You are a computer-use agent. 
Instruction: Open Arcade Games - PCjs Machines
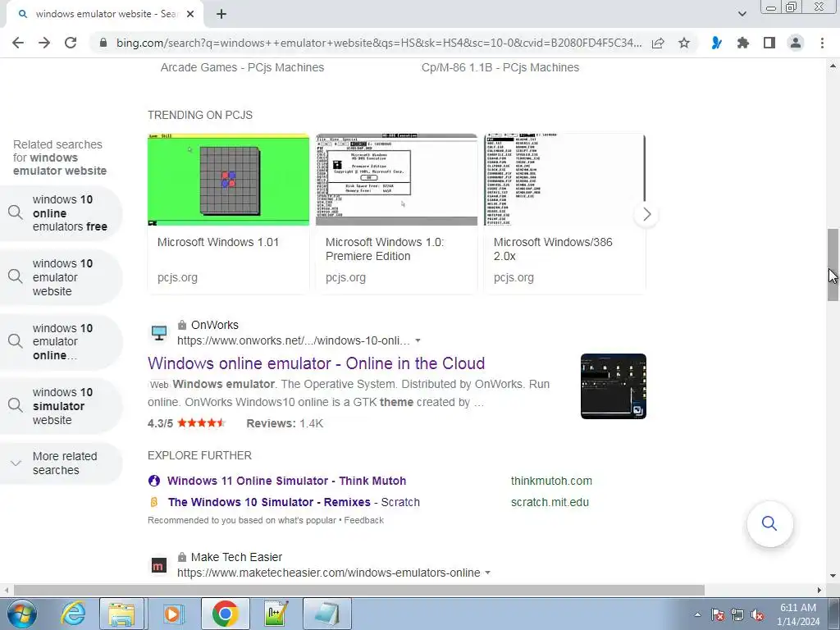(242, 67)
